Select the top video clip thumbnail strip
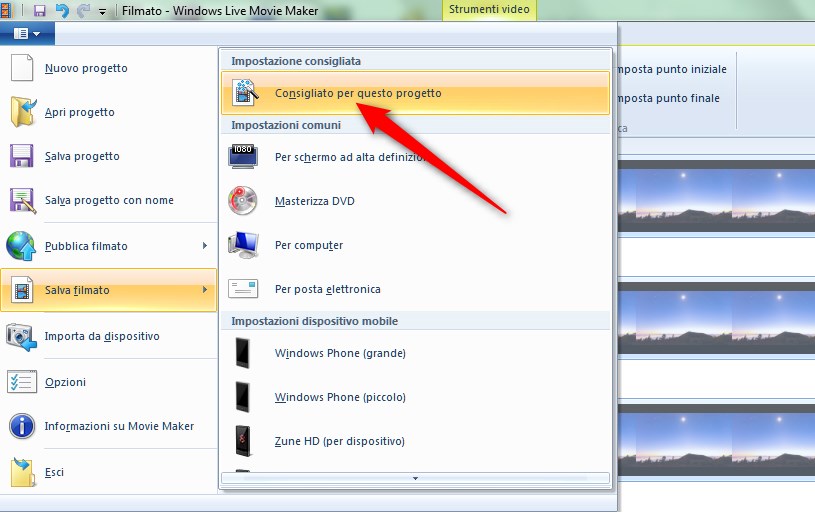This screenshot has width=815, height=512. point(716,196)
